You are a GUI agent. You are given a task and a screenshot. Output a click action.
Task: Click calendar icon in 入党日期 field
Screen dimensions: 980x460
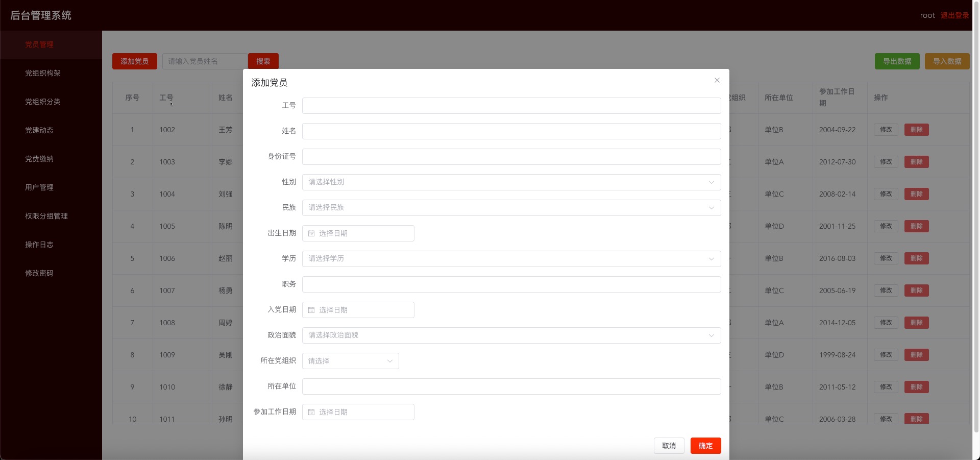[x=311, y=310]
